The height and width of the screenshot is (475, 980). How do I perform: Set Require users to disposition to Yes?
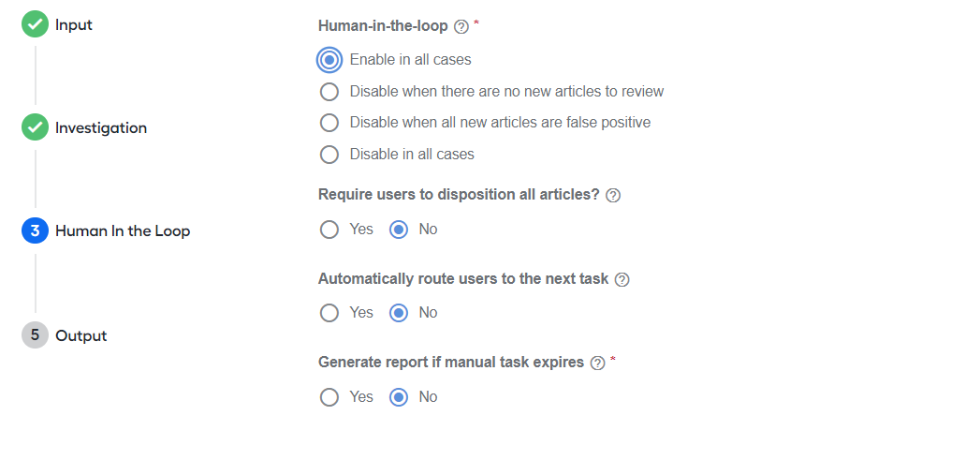[329, 230]
